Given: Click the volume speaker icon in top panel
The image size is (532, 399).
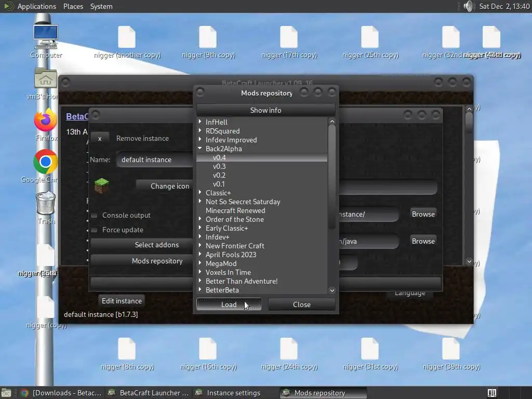Looking at the screenshot, I should pyautogui.click(x=468, y=6).
